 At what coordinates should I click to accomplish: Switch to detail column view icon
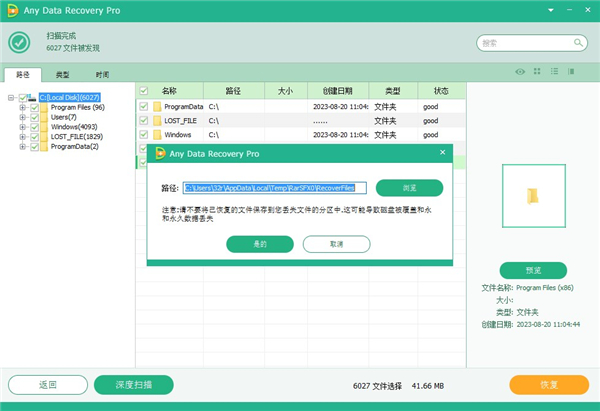coord(570,73)
